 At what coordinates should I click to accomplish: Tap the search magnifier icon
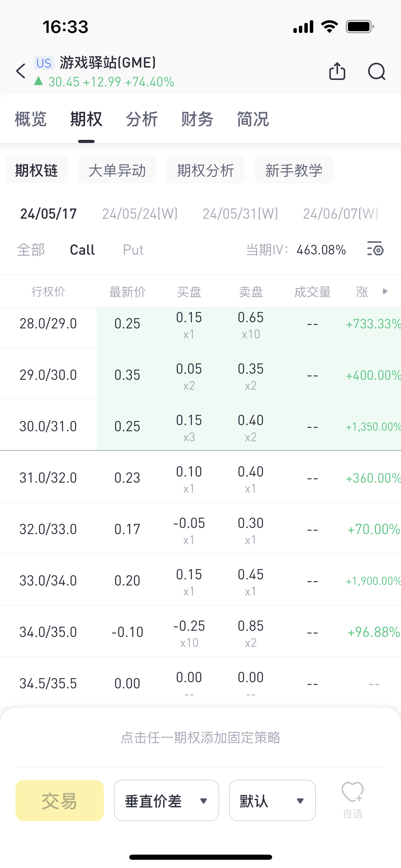tap(376, 71)
